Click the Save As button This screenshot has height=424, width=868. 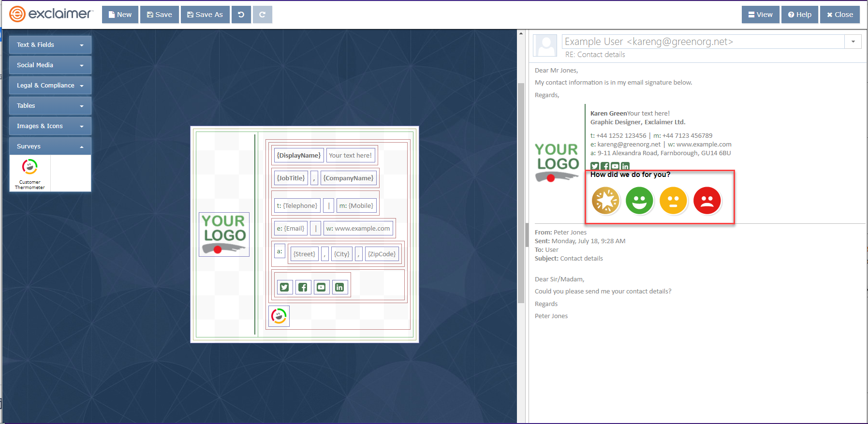205,15
